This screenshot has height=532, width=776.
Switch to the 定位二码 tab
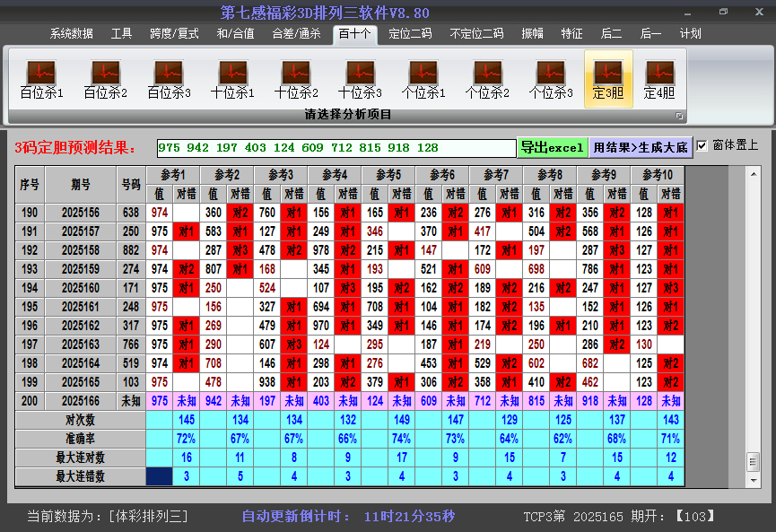point(410,34)
